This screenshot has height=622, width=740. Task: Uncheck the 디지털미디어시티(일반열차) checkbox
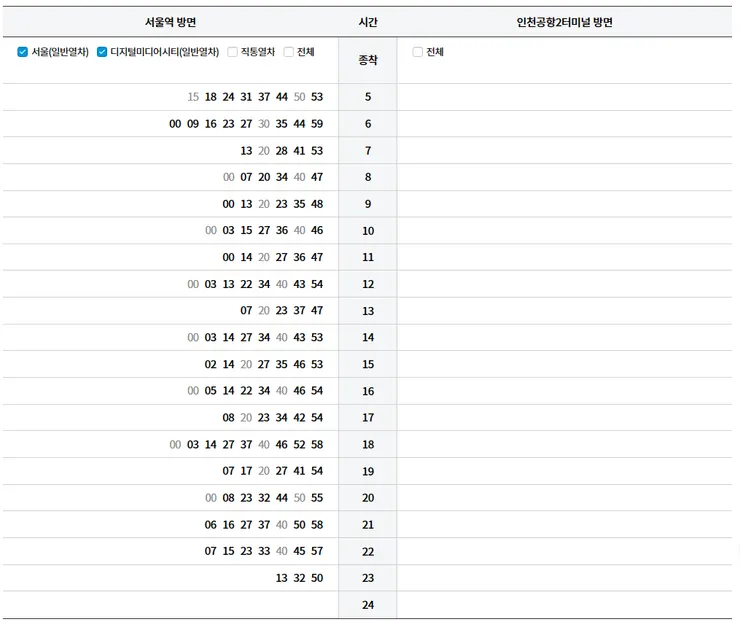(102, 52)
